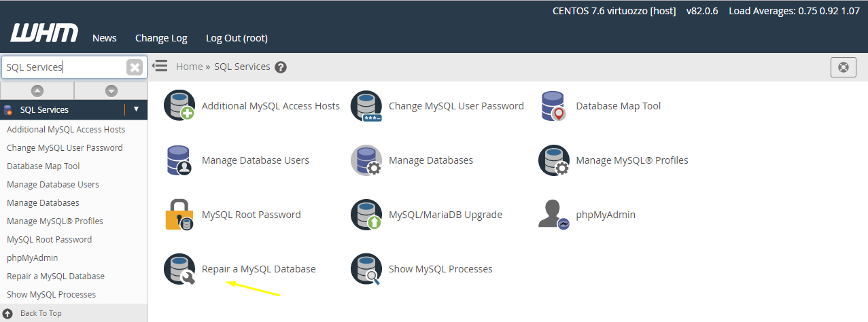Click the Back To Top link text
The height and width of the screenshot is (322, 868).
(41, 313)
